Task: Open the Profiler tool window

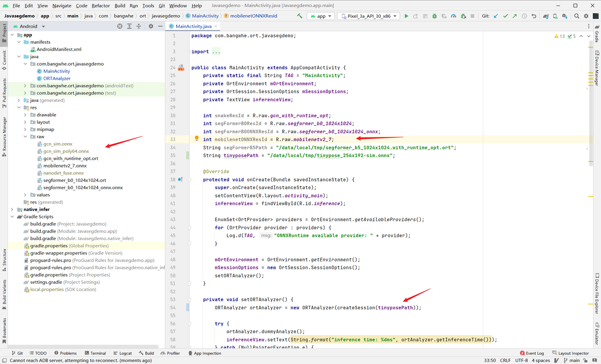Action: [170, 353]
